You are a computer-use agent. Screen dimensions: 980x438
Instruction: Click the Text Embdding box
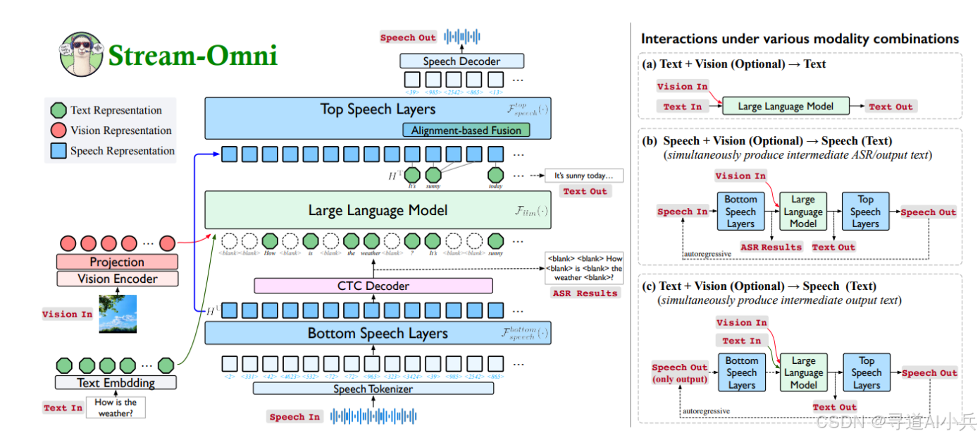pos(116,383)
